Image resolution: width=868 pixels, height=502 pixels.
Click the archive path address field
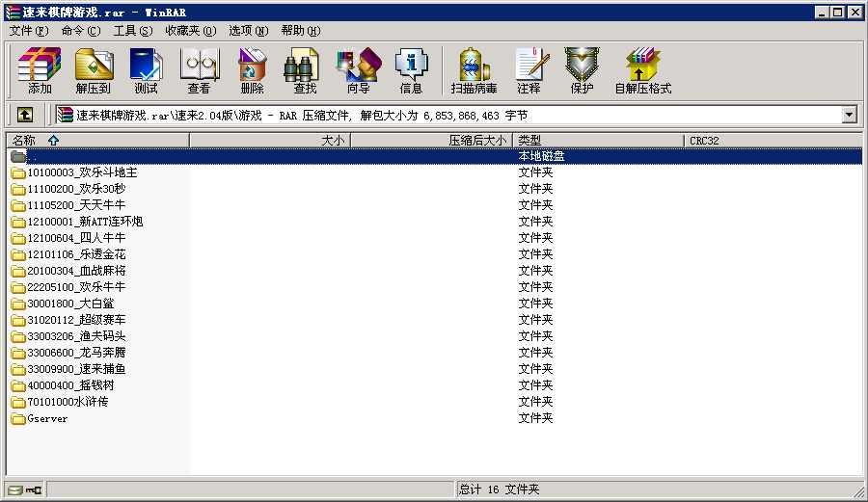(x=448, y=115)
